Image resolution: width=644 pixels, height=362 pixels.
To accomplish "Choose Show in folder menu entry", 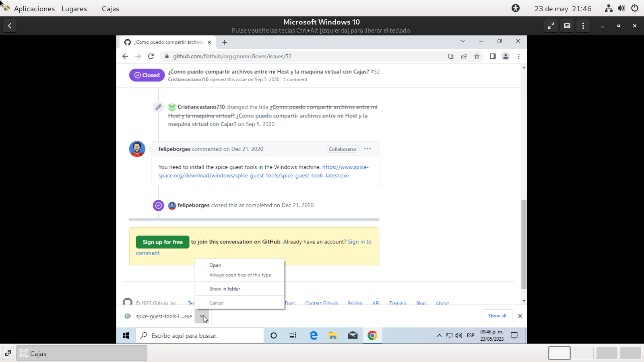I will (x=225, y=289).
